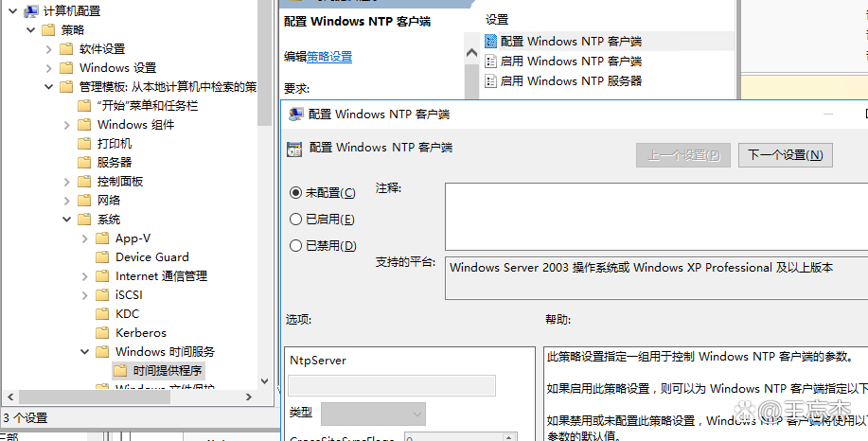Click the Windows 设置 folder icon
The width and height of the screenshot is (868, 441).
(x=66, y=67)
